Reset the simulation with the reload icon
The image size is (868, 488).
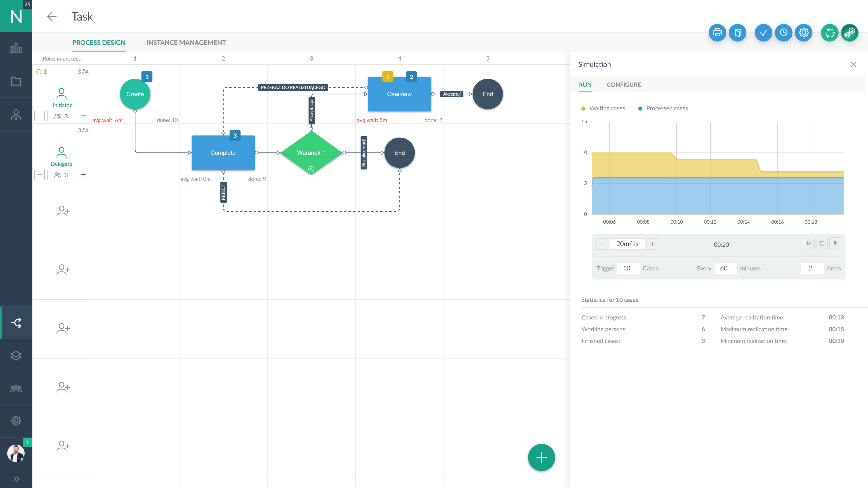(822, 244)
